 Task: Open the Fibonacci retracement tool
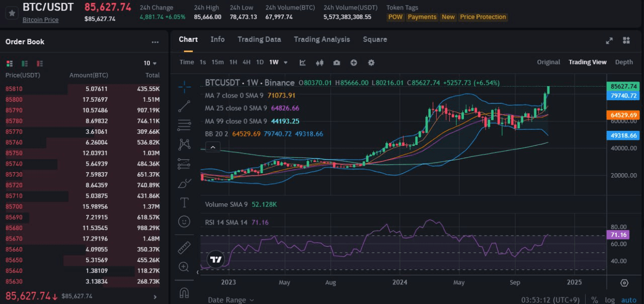pos(184,125)
